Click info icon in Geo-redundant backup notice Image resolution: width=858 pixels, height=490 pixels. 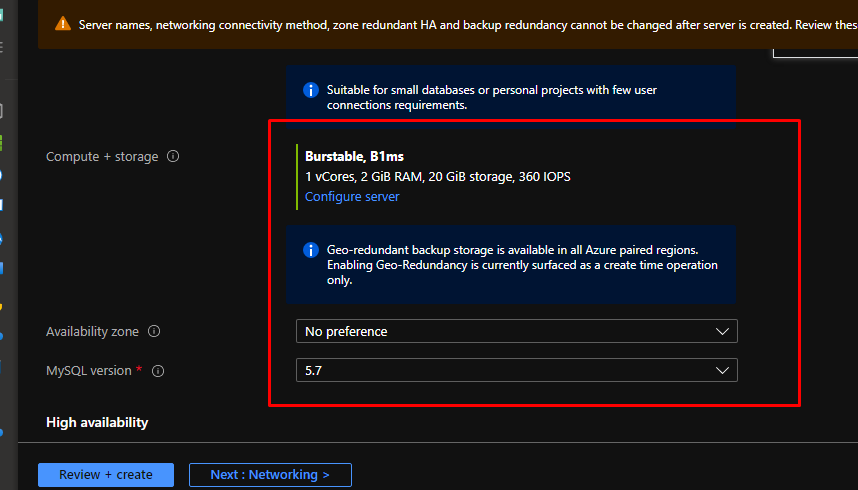[x=310, y=250]
